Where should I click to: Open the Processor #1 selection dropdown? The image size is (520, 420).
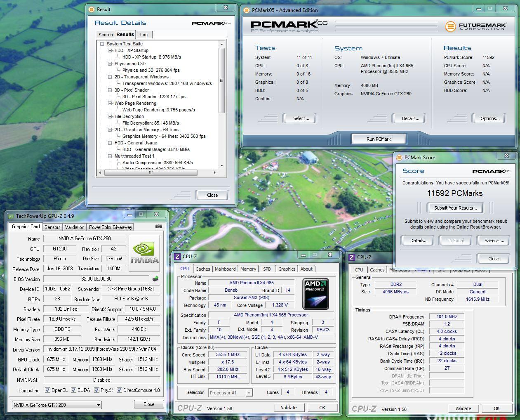pos(231,393)
